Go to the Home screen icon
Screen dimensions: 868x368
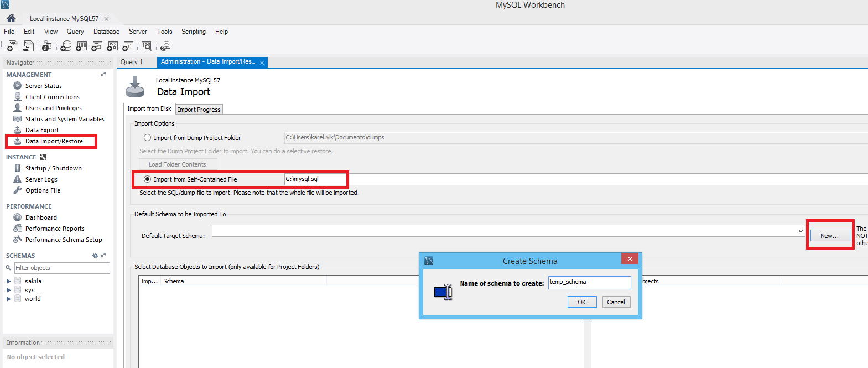[11, 18]
